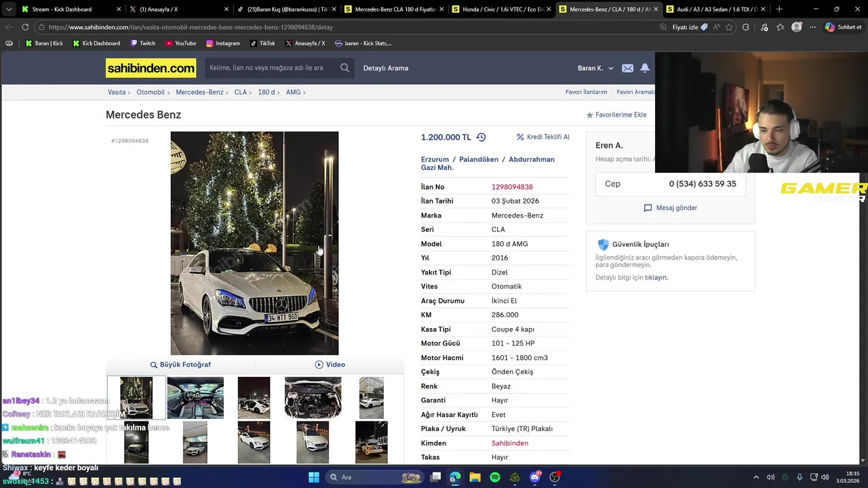Open the Baran K. account dropdown
This screenshot has width=868, height=488.
coord(595,68)
